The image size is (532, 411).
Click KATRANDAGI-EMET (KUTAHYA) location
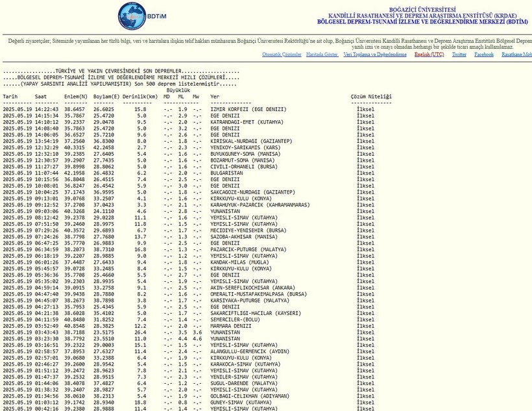[247, 122]
